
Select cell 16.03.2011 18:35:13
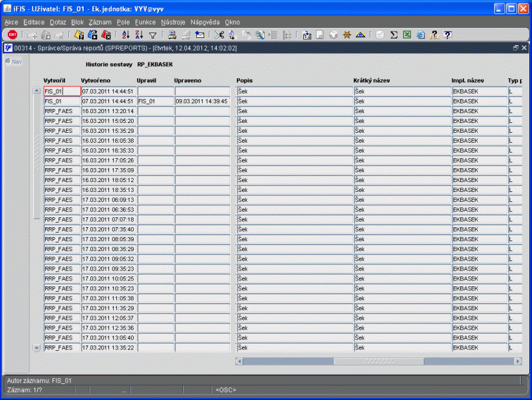point(109,190)
